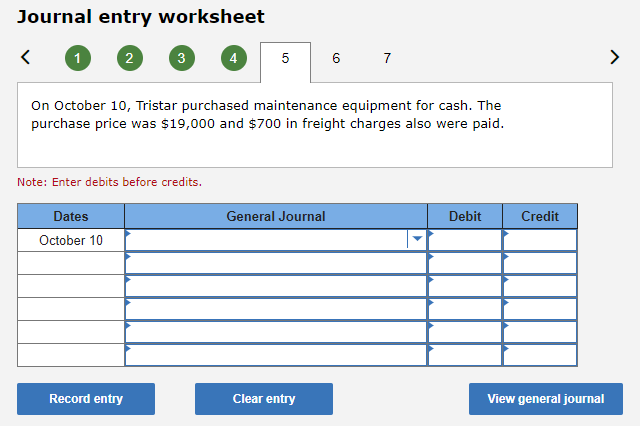Switch to entry tab 6
Viewport: 640px width, 426px height.
pyautogui.click(x=336, y=58)
